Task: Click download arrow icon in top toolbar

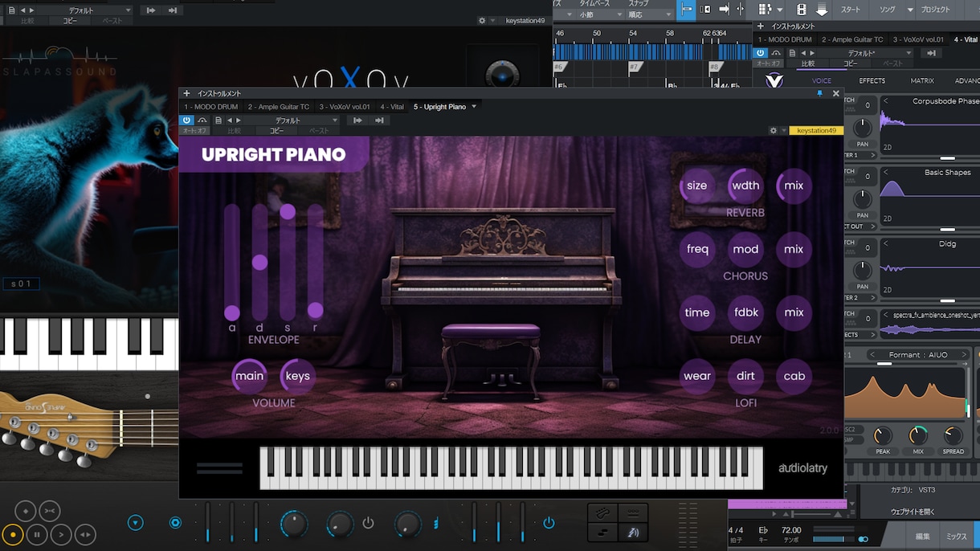Action: (822, 10)
